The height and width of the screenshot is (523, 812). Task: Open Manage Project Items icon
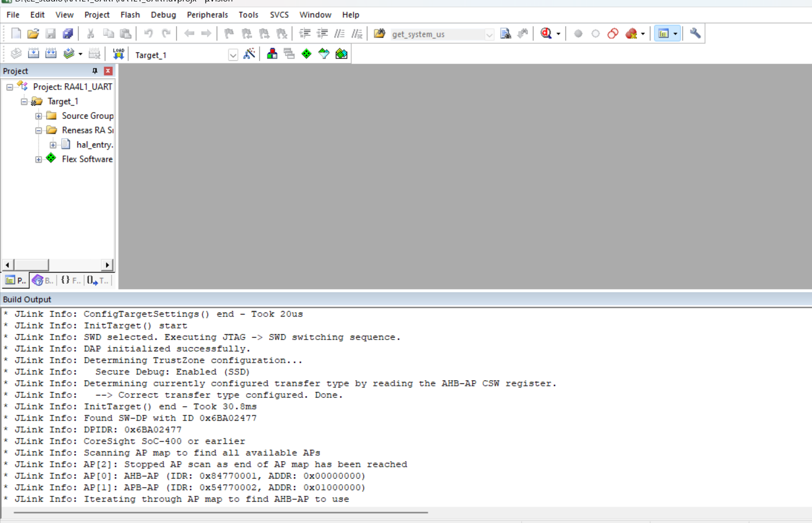tap(272, 54)
